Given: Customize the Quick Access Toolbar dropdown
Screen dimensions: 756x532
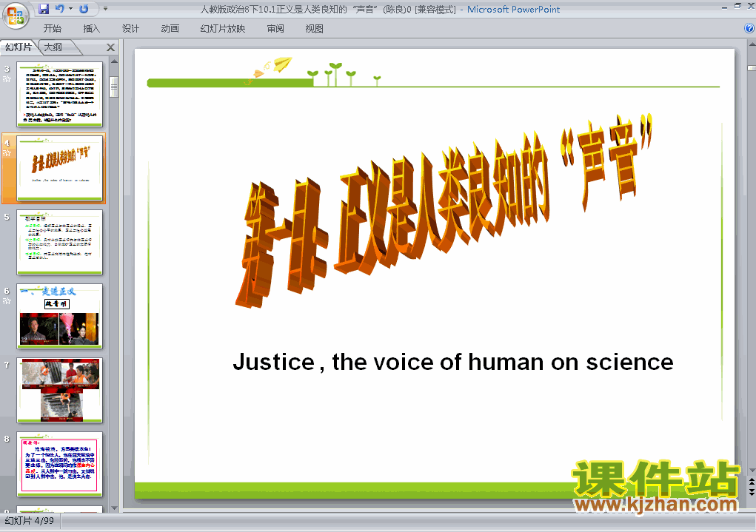Looking at the screenshot, I should [105, 9].
